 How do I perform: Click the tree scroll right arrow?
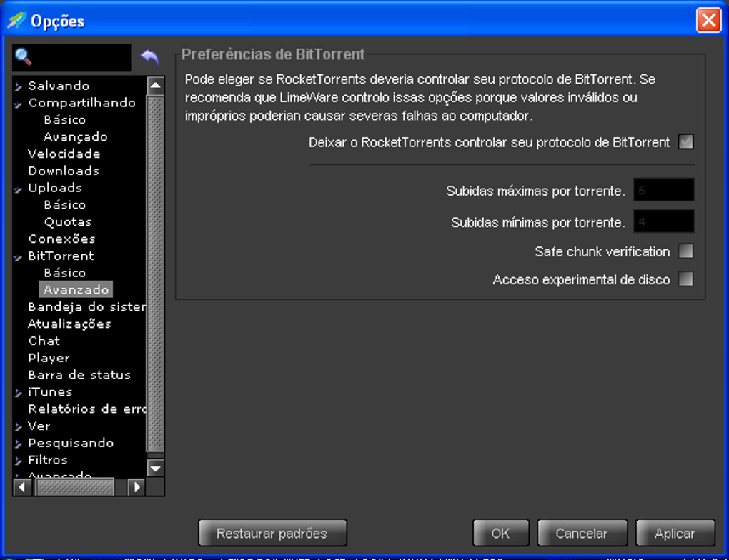[x=137, y=487]
